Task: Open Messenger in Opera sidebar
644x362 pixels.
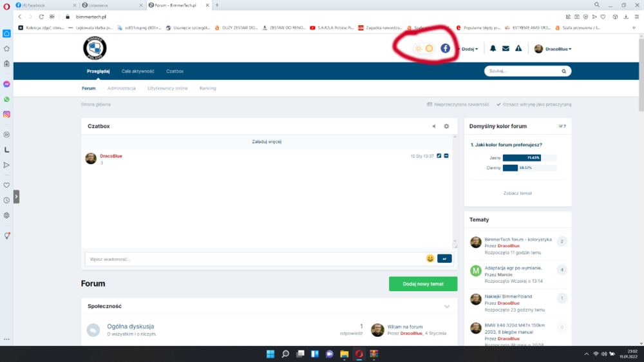Action: 6,84
